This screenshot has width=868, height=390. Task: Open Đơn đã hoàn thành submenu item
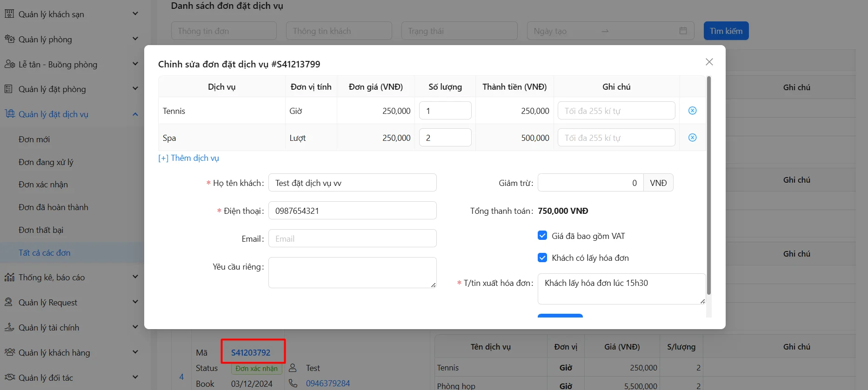(x=53, y=207)
